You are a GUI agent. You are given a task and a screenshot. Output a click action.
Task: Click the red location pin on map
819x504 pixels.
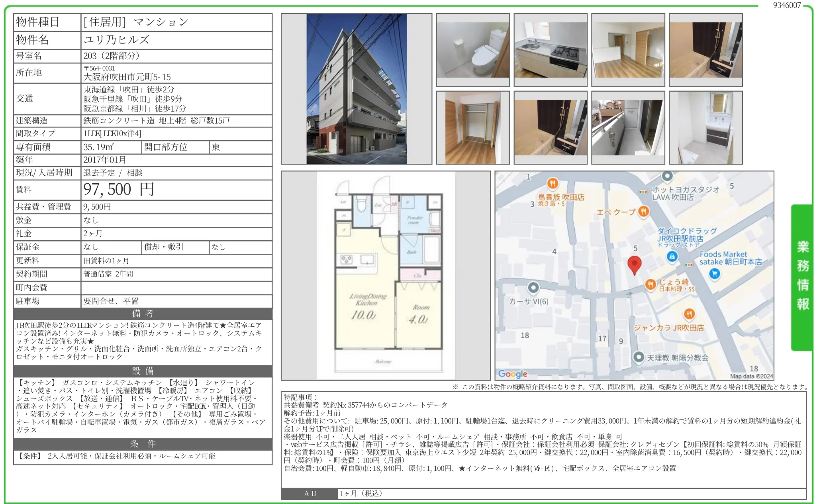(x=634, y=264)
